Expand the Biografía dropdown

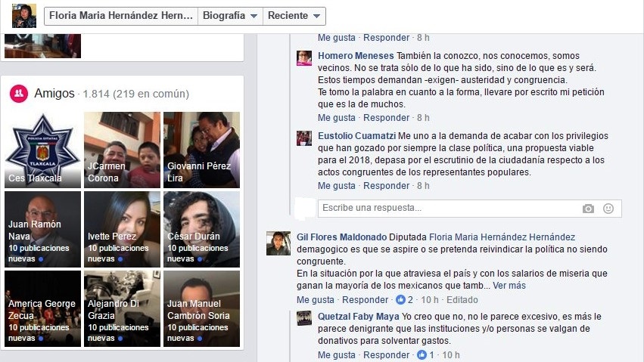click(x=230, y=16)
